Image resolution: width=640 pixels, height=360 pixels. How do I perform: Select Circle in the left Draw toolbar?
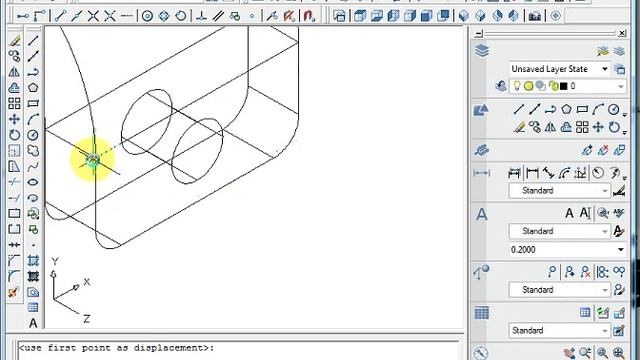tap(33, 135)
